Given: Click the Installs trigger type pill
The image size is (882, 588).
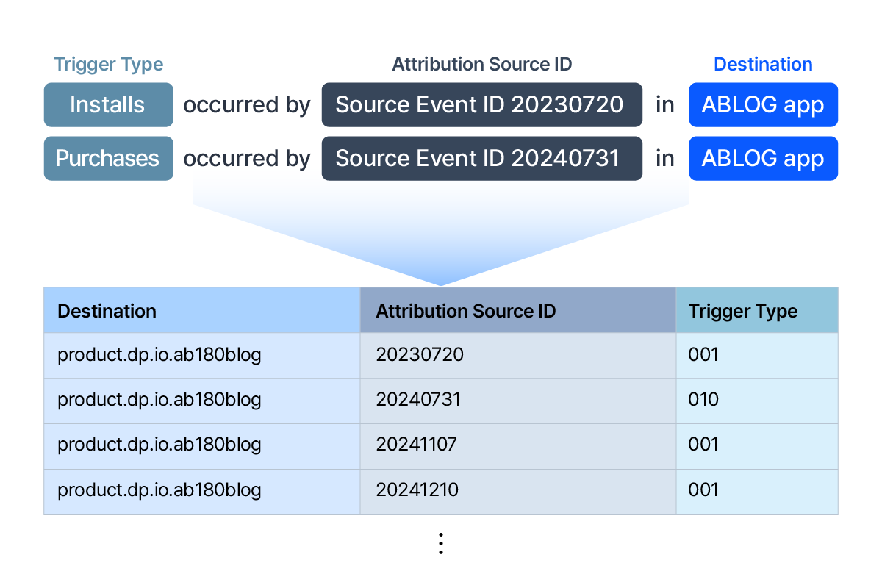Looking at the screenshot, I should tap(108, 105).
